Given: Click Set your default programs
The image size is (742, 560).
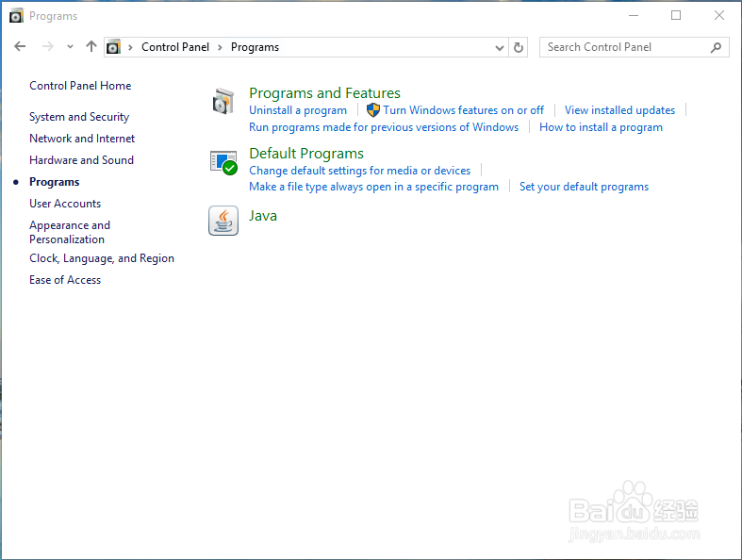Looking at the screenshot, I should (584, 187).
